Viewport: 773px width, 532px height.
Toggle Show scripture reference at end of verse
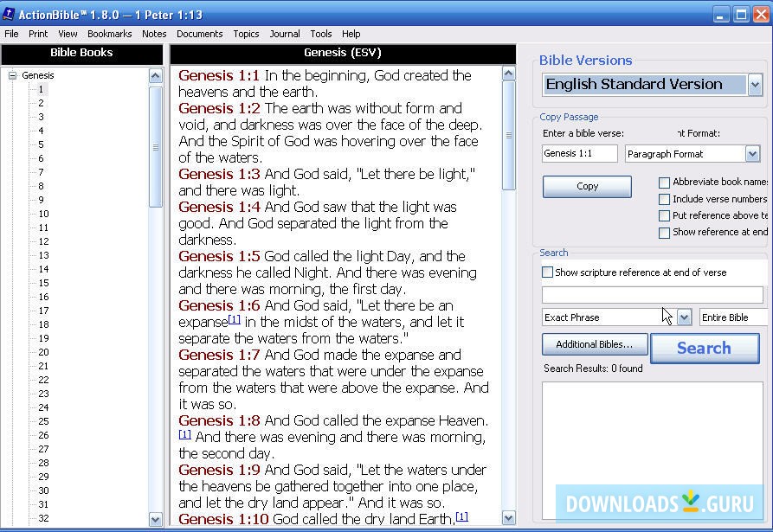547,272
